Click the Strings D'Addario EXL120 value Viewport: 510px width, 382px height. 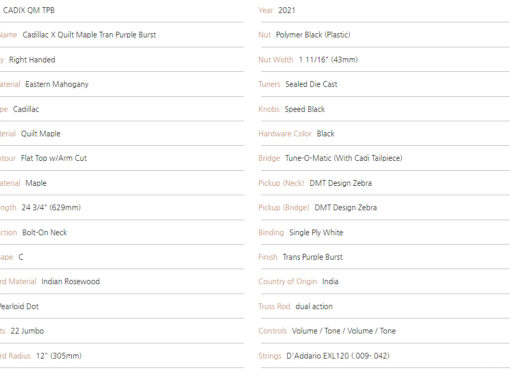(338, 356)
